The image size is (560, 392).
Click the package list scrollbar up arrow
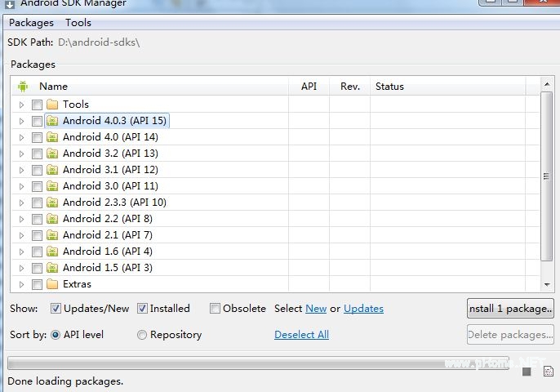547,84
